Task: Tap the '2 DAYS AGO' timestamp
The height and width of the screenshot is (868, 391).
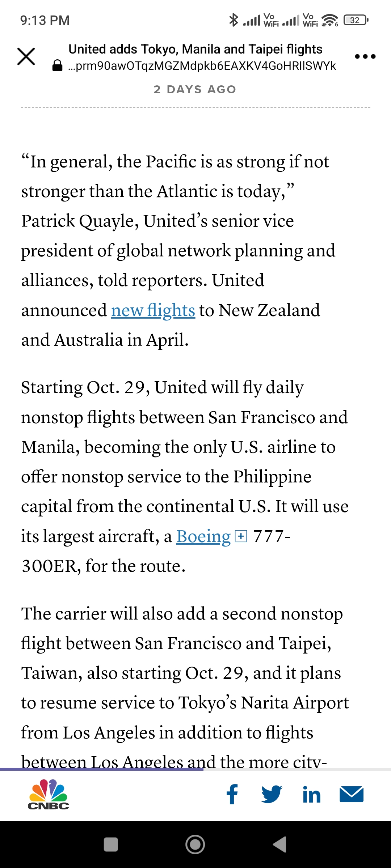Action: click(195, 89)
